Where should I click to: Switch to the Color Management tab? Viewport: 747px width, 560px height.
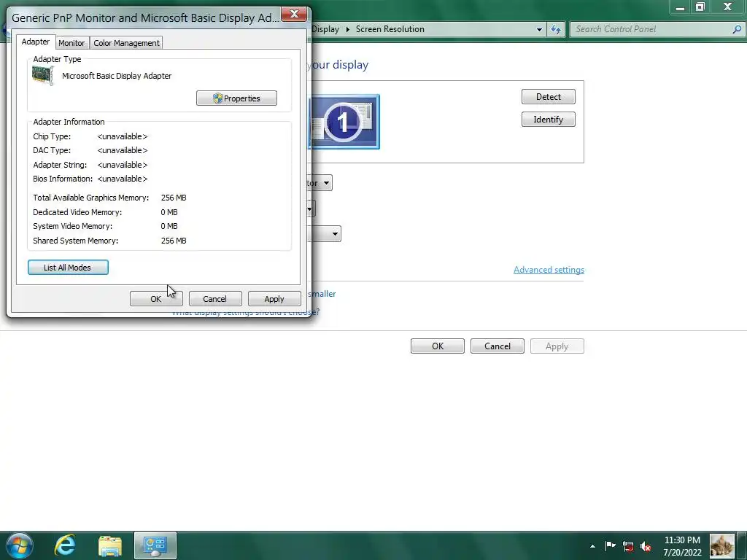coord(126,43)
